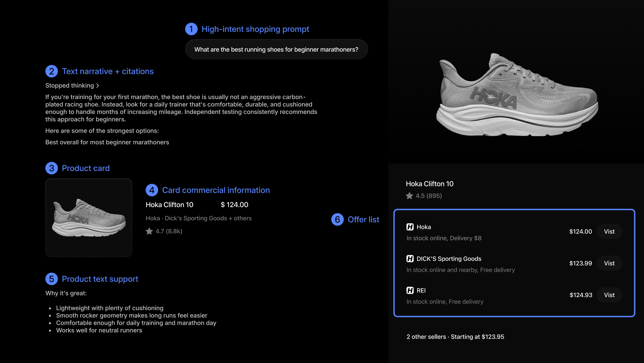
Task: Click bullet 'Lightweight with plenty of cushioning'
Action: (x=110, y=308)
